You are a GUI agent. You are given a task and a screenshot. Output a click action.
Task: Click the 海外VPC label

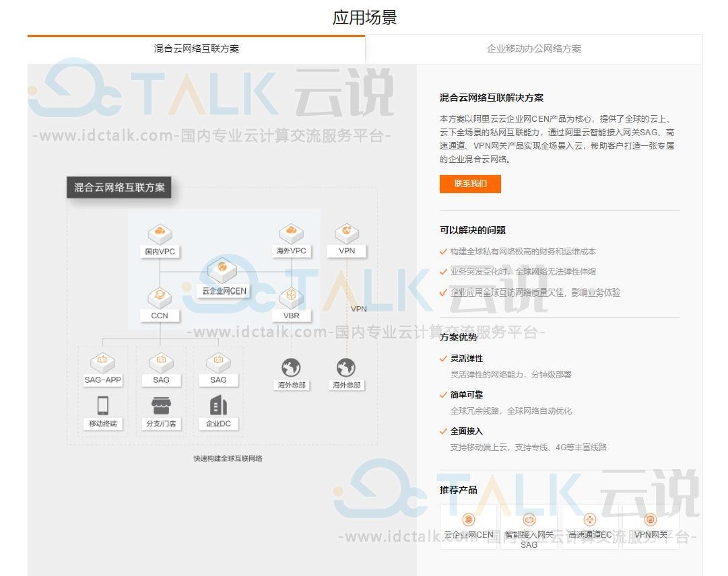[x=292, y=251]
